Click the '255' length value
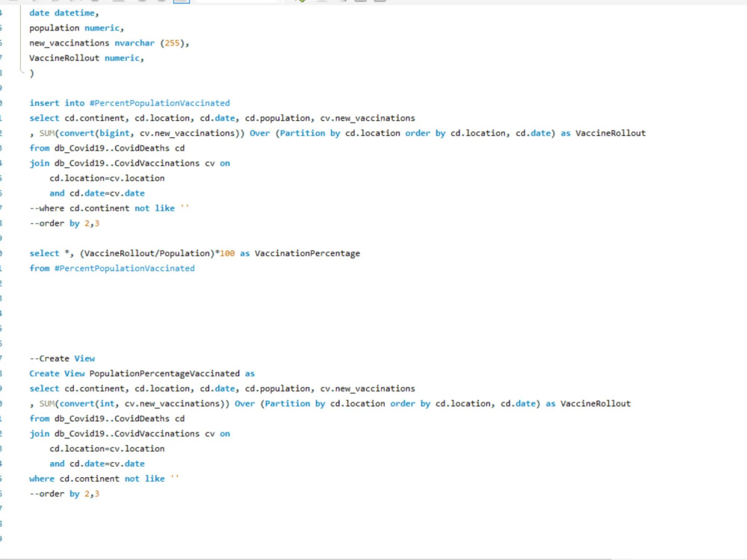Image resolution: width=747 pixels, height=560 pixels. (x=172, y=43)
